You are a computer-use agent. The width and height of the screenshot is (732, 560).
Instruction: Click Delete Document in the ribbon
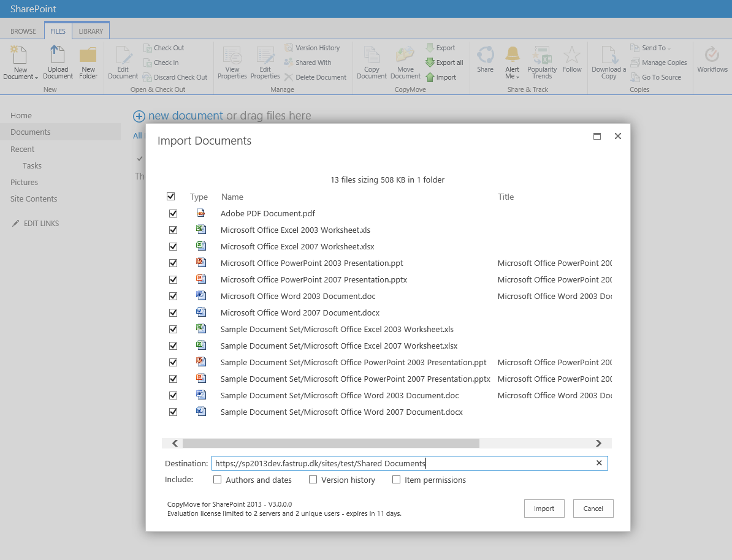point(315,77)
